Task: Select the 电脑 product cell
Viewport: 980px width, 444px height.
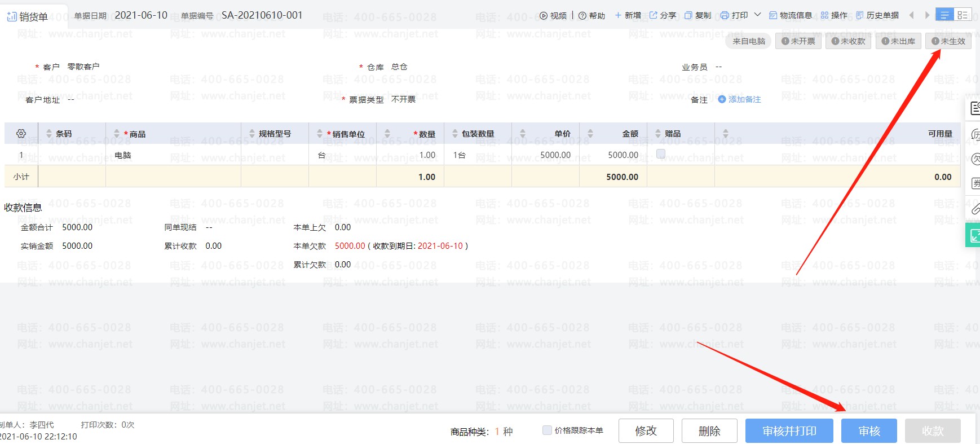Action: pyautogui.click(x=173, y=155)
